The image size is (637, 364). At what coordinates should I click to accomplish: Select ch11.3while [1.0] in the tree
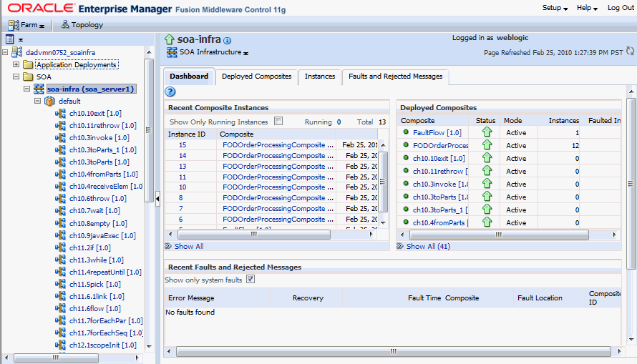(97, 260)
